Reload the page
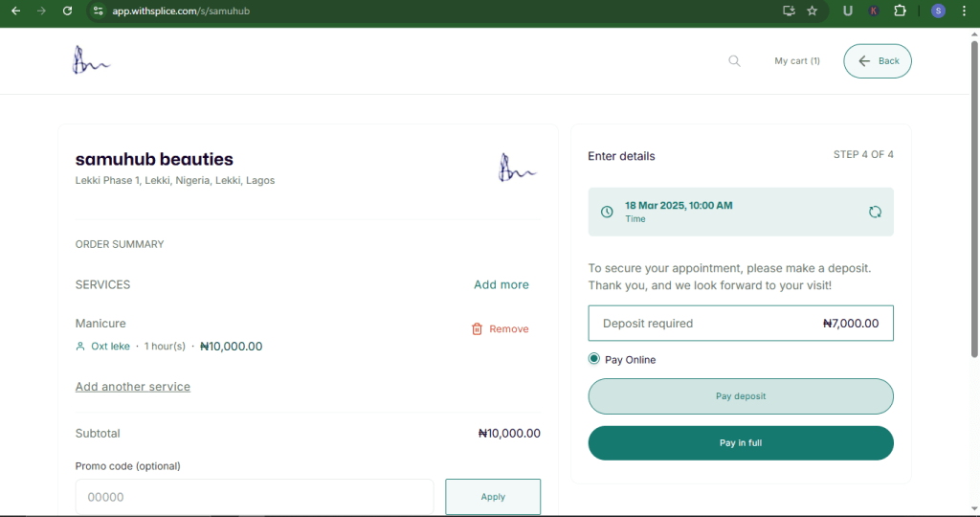 click(68, 11)
